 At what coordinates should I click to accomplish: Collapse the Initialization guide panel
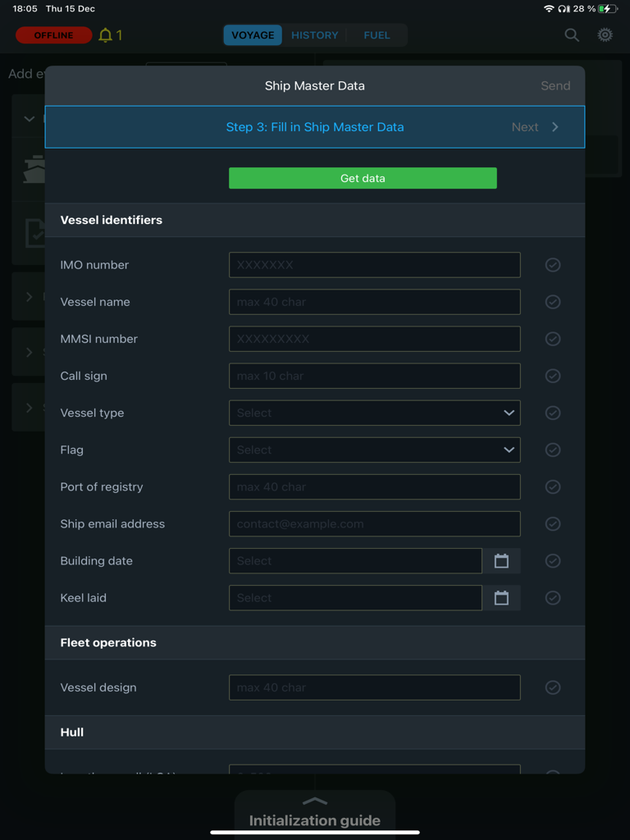[314, 802]
